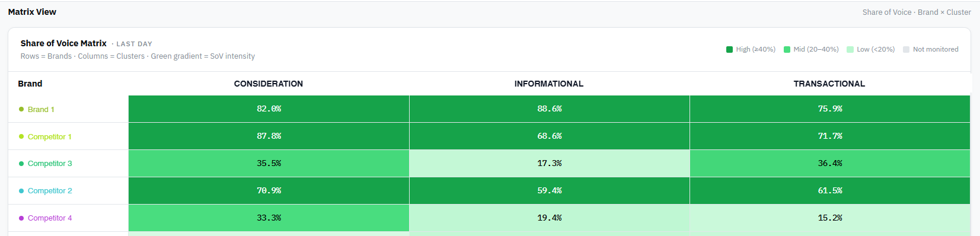Select the 75.9% cell for Brand 1
The width and height of the screenshot is (980, 236).
tap(830, 109)
